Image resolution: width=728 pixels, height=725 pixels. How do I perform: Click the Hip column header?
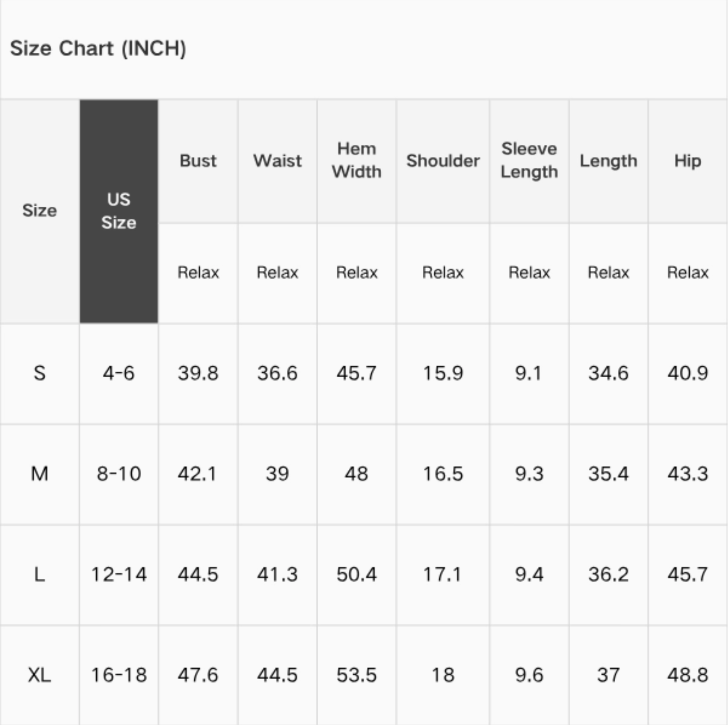pos(688,161)
